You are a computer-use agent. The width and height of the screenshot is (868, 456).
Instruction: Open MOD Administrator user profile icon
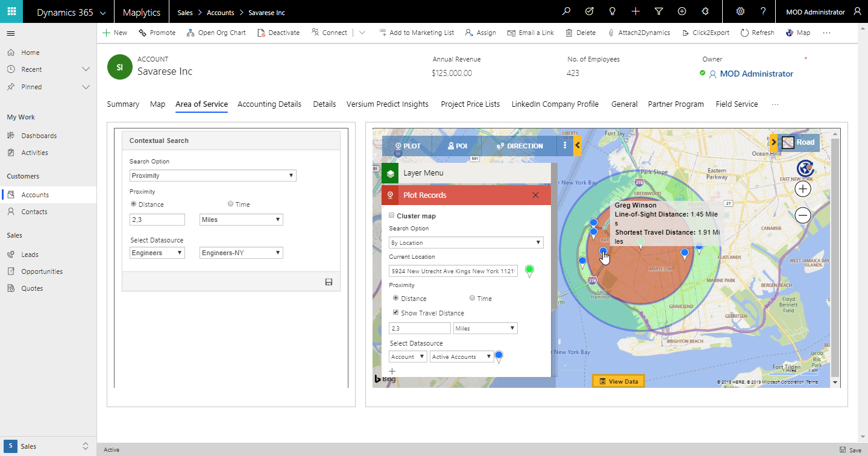[857, 11]
